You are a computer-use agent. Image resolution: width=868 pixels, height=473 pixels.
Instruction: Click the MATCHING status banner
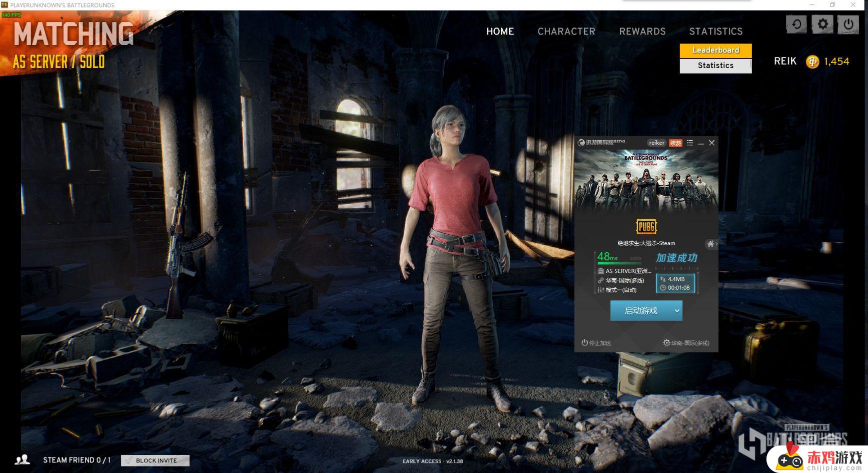pos(74,34)
